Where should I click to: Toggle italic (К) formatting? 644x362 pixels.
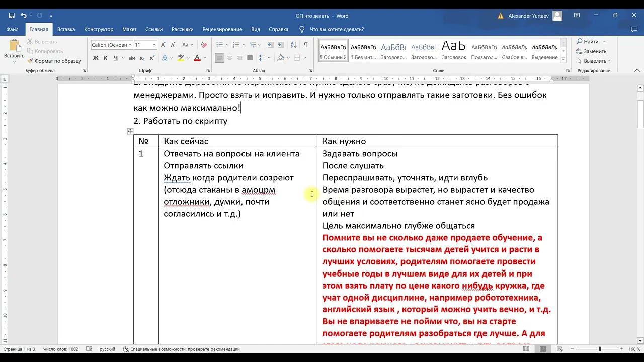[106, 58]
